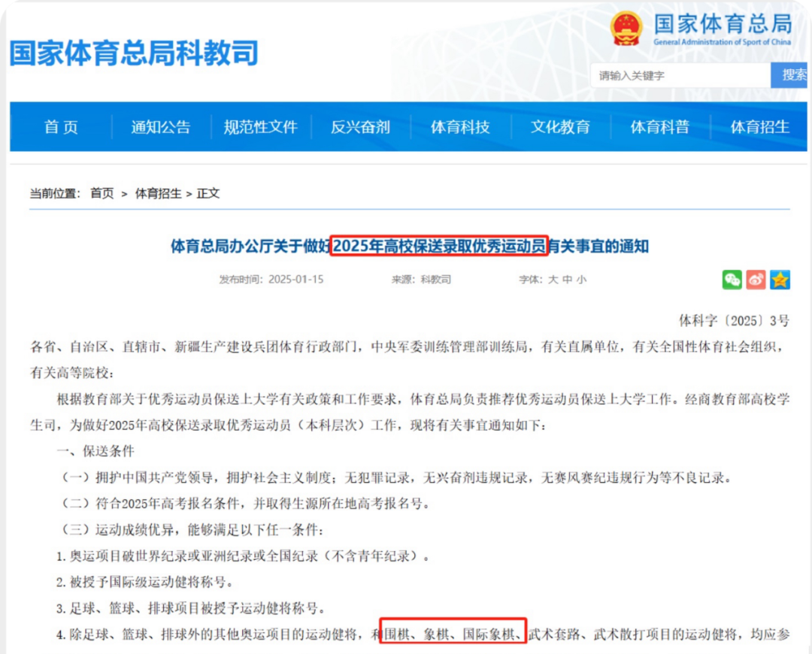This screenshot has width=812, height=654.
Task: Click the text 有关高等院校：
Action: tap(72, 373)
